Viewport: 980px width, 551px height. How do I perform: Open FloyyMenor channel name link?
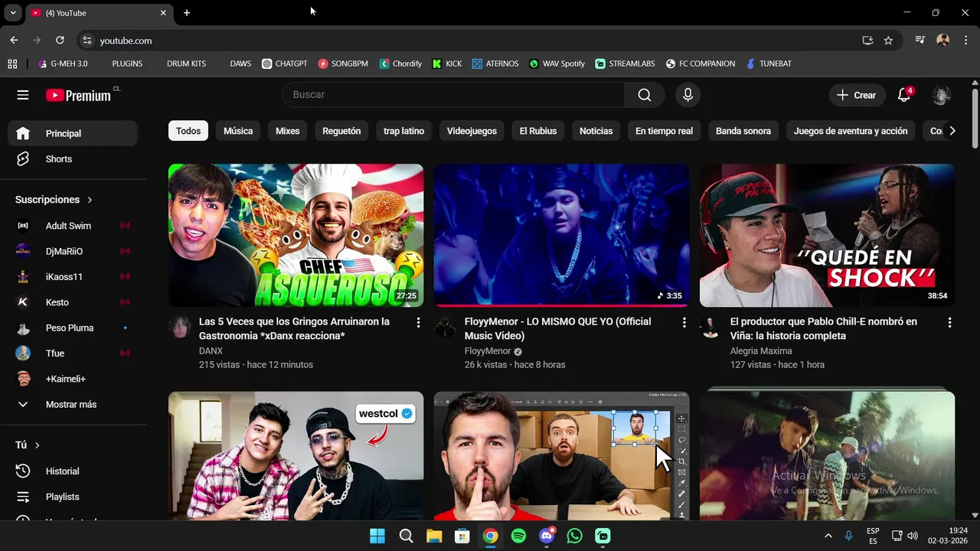click(487, 351)
